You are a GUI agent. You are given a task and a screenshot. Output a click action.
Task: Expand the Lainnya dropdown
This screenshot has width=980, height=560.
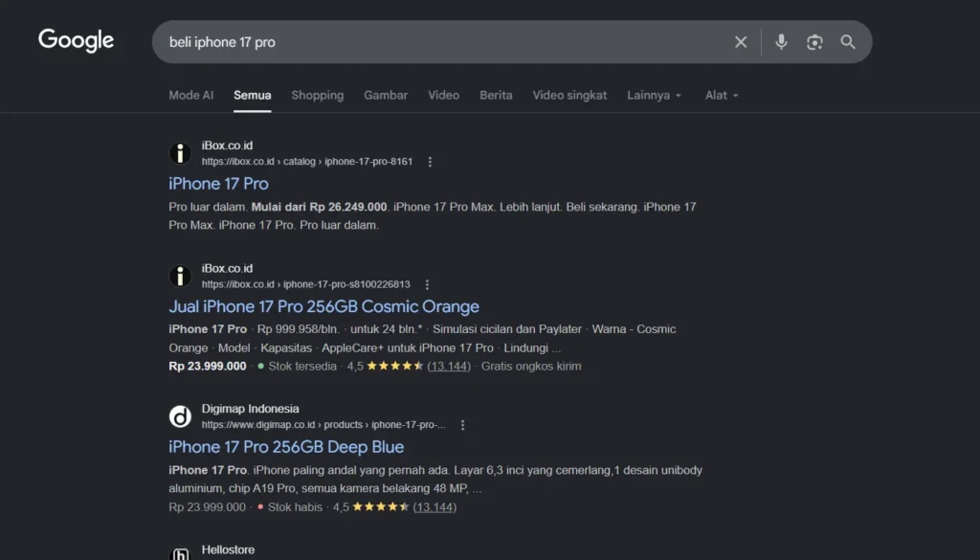pos(655,95)
